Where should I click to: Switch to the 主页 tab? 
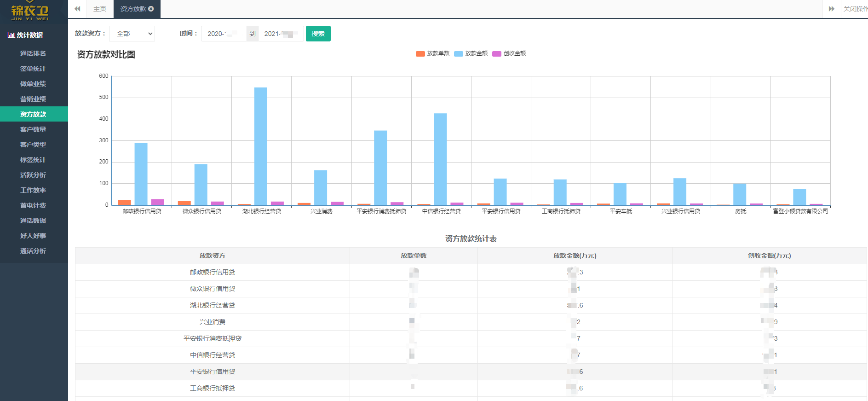point(100,9)
